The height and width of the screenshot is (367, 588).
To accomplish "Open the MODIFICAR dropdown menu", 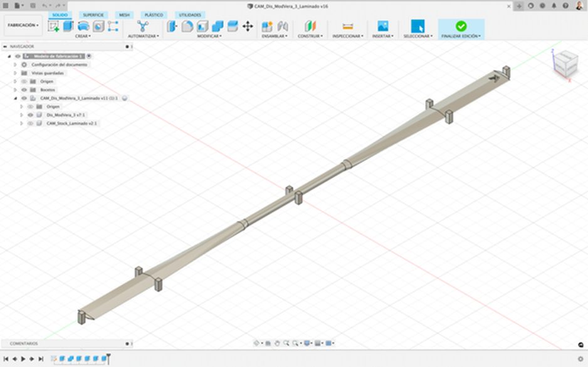I will (209, 36).
